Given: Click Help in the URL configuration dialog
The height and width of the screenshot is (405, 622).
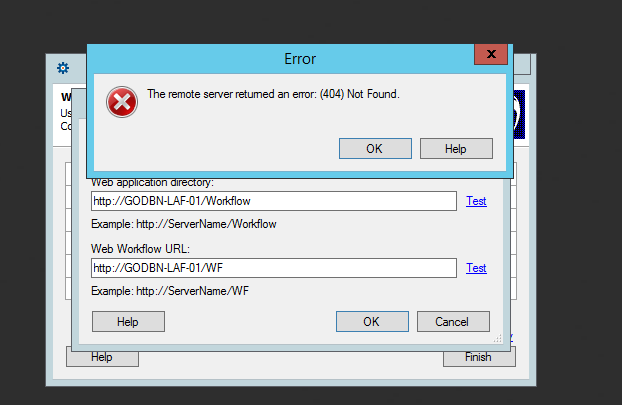Looking at the screenshot, I should point(128,322).
